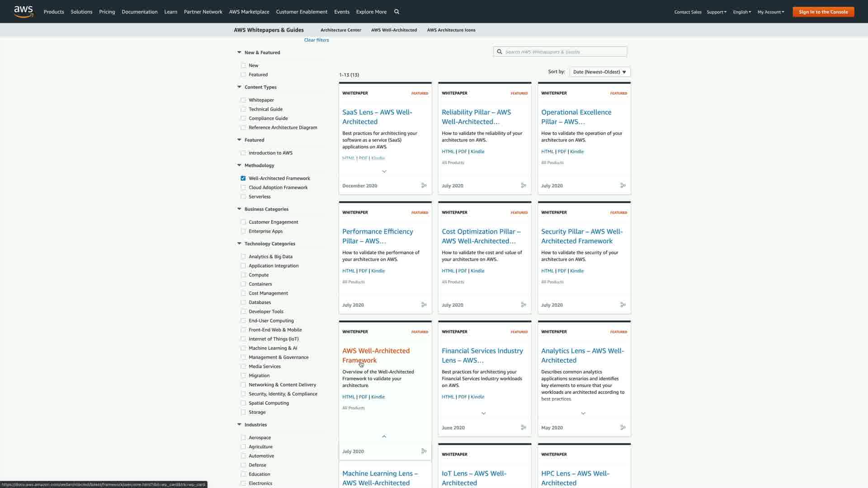Open the Sort by Date dropdown
Image resolution: width=868 pixels, height=488 pixels.
click(599, 72)
